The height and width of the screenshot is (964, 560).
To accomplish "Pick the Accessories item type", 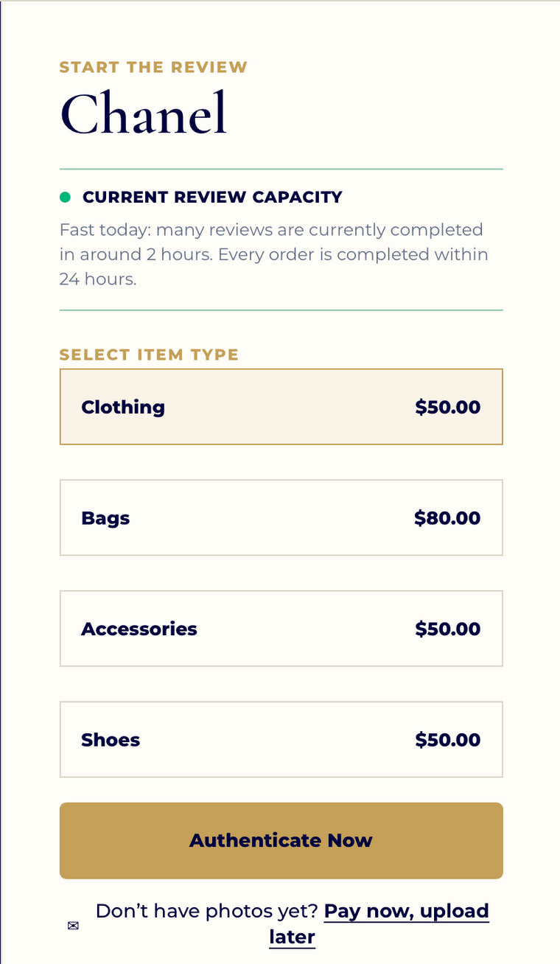I will pyautogui.click(x=281, y=629).
